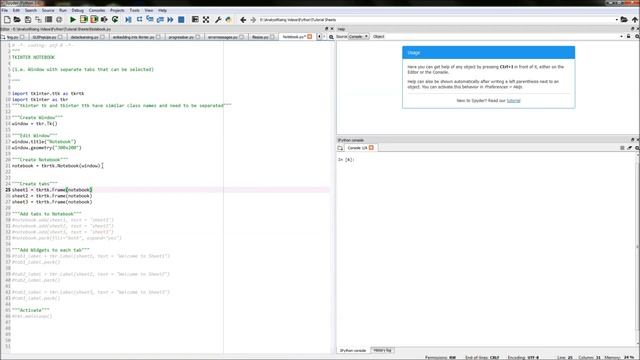
Task: Go back to previous cursor position
Action: (x=243, y=20)
